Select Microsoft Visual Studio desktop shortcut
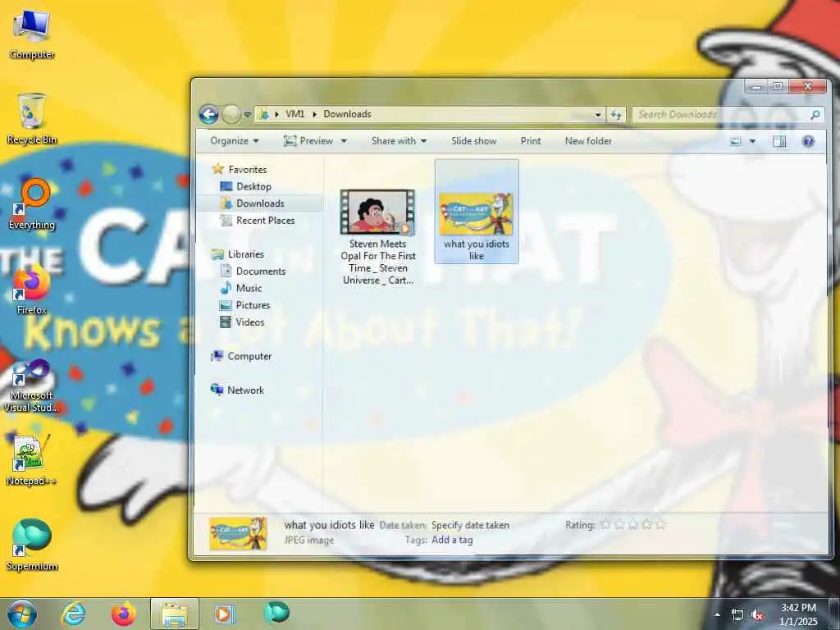Screen dimensions: 840x630 coord(32,386)
